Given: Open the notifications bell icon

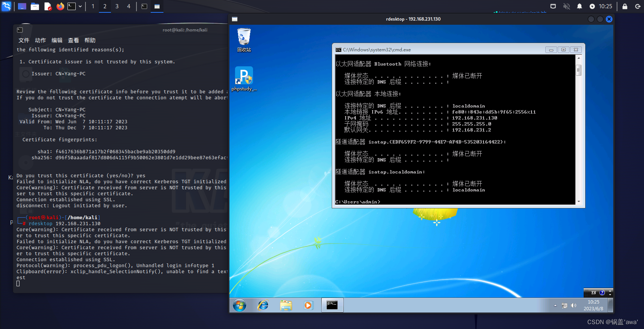Looking at the screenshot, I should point(580,6).
